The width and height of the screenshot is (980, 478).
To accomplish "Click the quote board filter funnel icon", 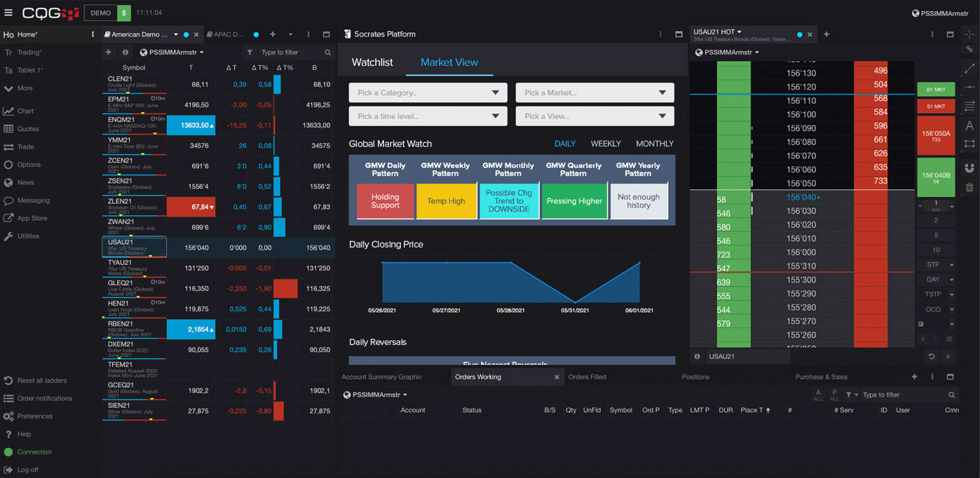I will click(x=250, y=53).
